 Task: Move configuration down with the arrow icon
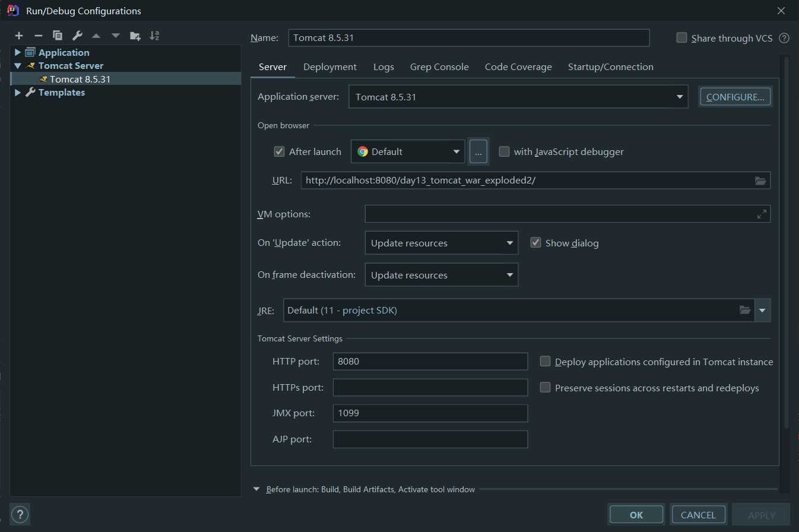click(116, 36)
